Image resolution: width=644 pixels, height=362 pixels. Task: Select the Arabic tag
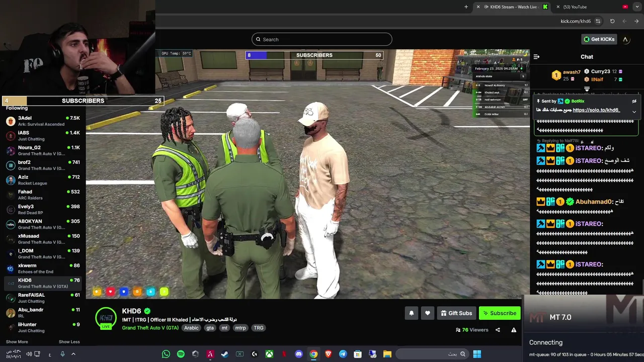(x=191, y=328)
